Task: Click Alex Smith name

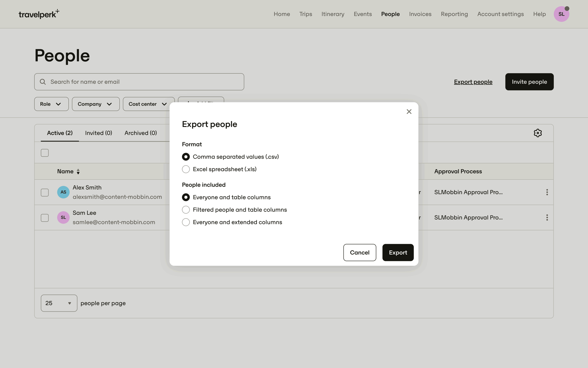Action: click(x=87, y=187)
